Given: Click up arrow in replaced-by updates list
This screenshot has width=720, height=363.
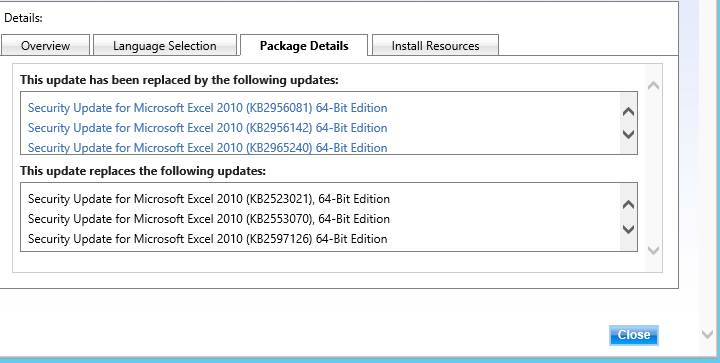Looking at the screenshot, I should pos(628,112).
